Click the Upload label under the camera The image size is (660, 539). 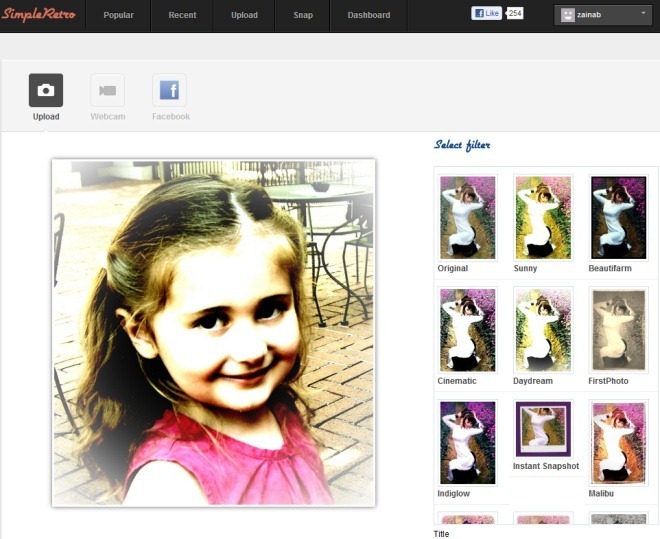(x=46, y=117)
